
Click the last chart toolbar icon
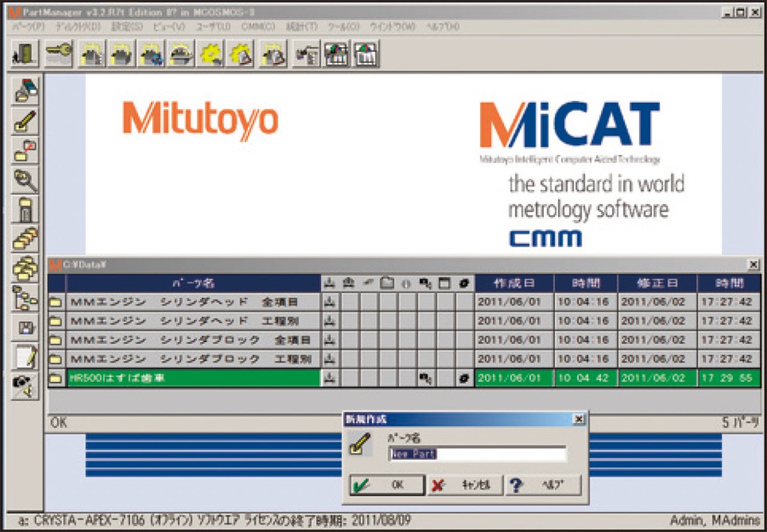point(366,54)
